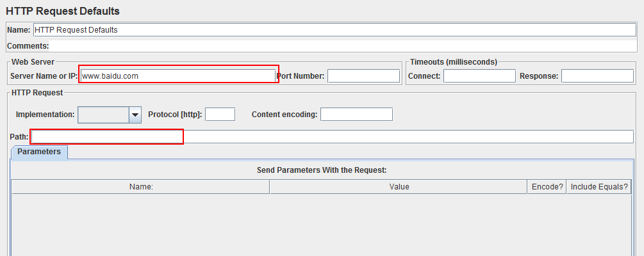The image size is (644, 256).
Task: Click the empty parameters table area
Action: (x=321, y=225)
